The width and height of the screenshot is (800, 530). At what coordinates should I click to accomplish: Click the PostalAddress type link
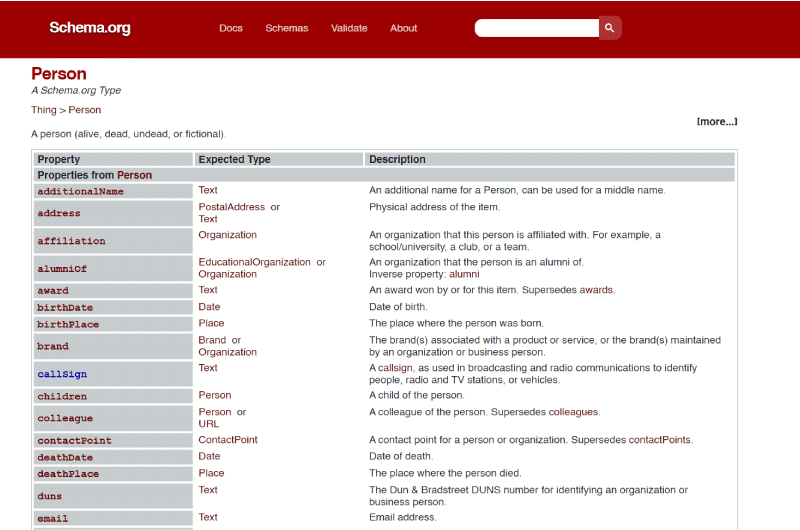(232, 207)
